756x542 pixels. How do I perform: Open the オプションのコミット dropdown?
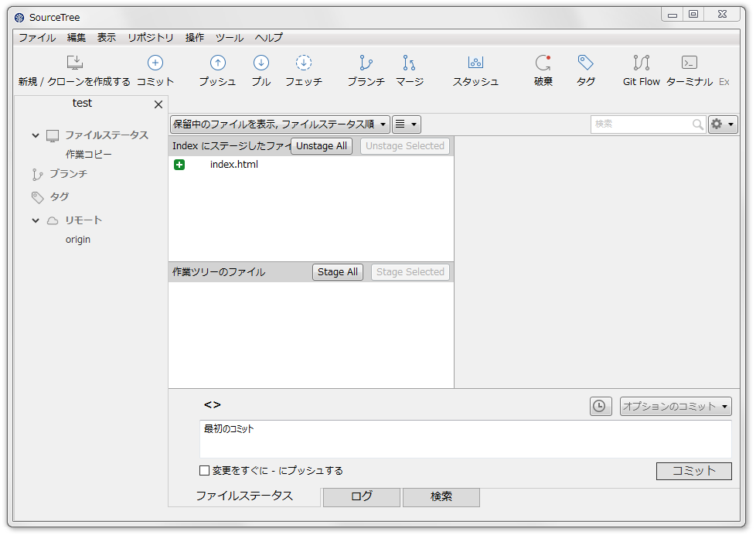tap(675, 404)
